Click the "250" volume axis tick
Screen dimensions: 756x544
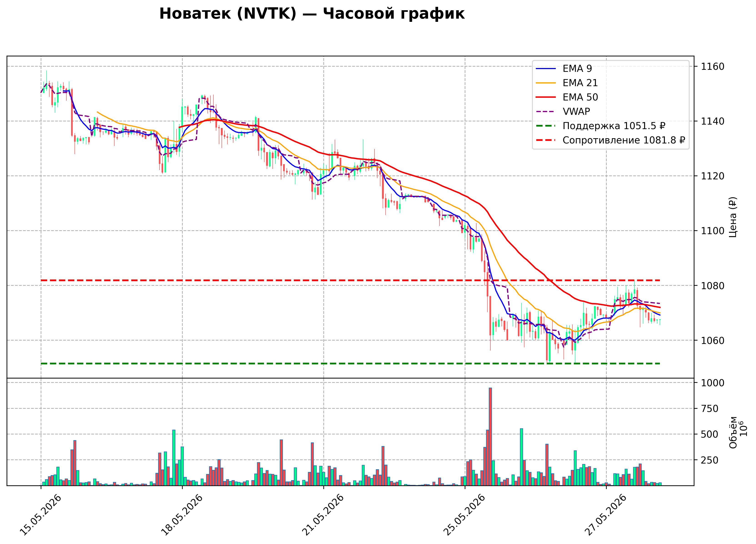[x=710, y=460]
